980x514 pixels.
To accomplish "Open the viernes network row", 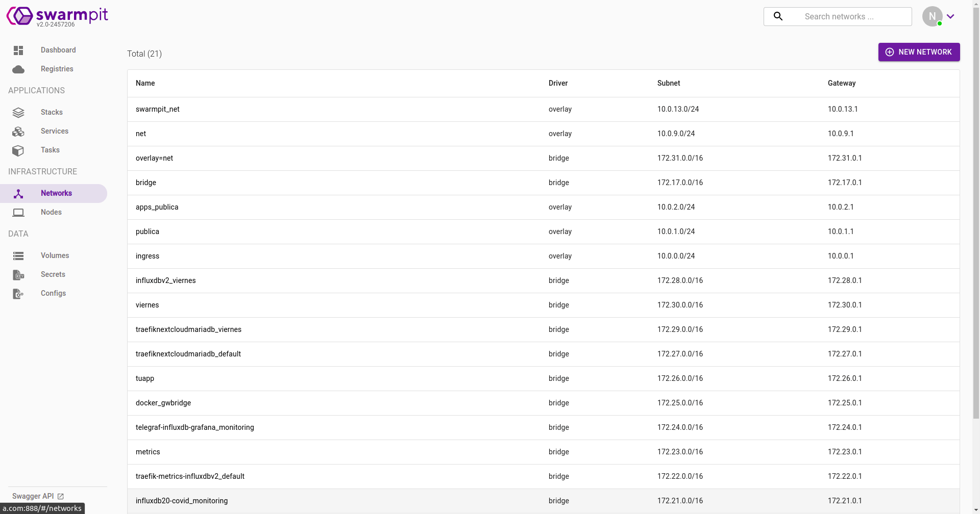I will tap(543, 305).
